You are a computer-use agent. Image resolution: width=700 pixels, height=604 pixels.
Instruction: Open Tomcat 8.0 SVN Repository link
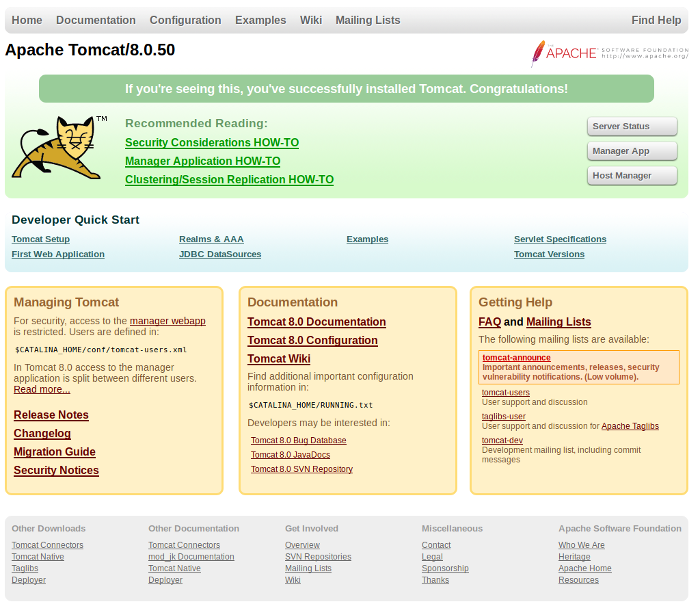tap(302, 469)
